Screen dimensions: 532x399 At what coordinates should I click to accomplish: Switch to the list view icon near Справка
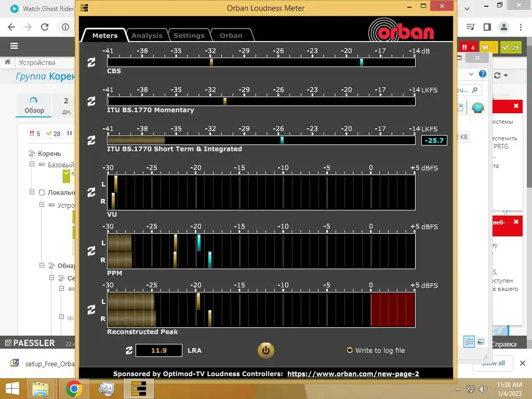tap(470, 342)
